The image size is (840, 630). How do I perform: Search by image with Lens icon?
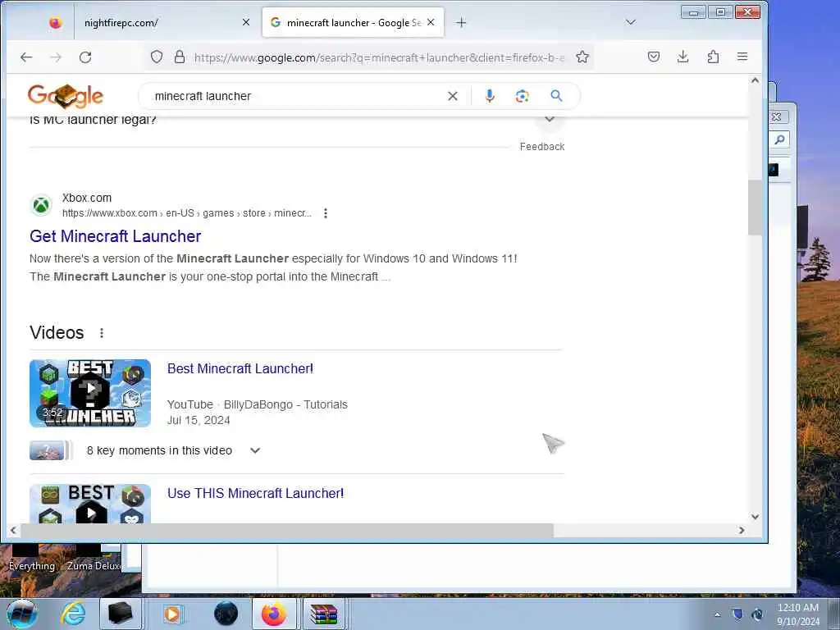[x=523, y=96]
